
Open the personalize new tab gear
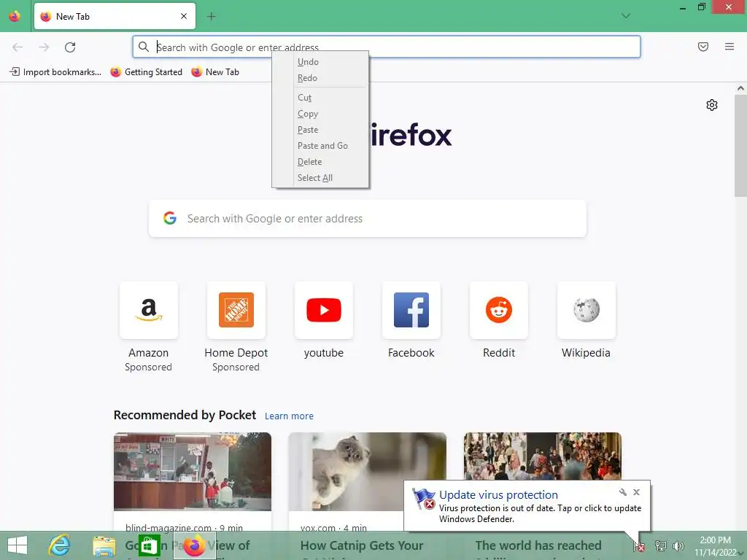(712, 105)
